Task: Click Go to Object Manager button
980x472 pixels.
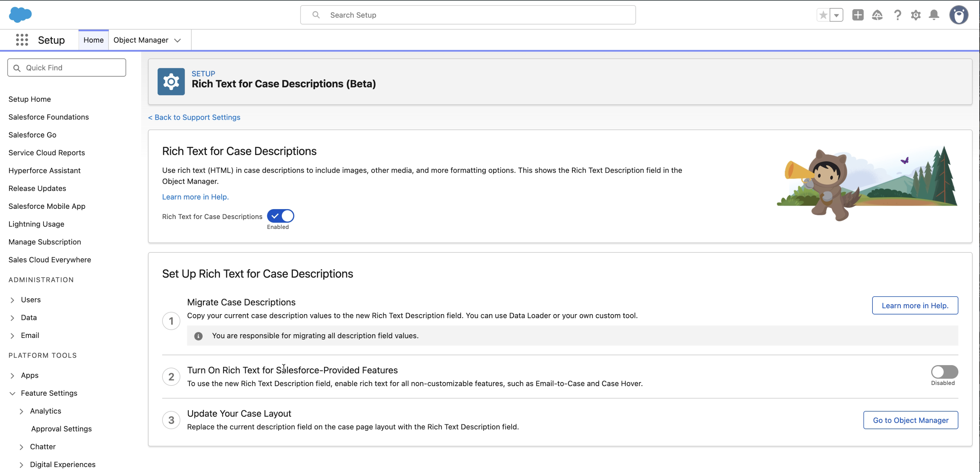Action: [910, 420]
